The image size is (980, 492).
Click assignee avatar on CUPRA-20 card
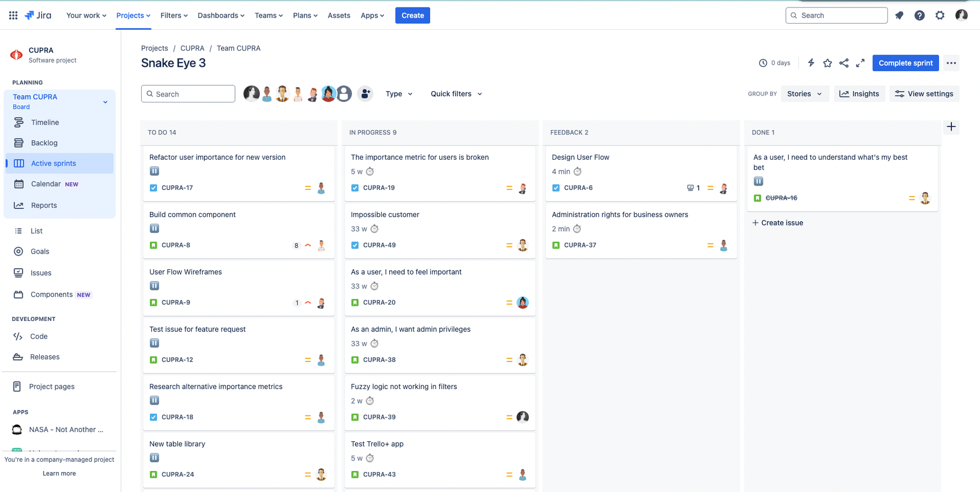(522, 303)
